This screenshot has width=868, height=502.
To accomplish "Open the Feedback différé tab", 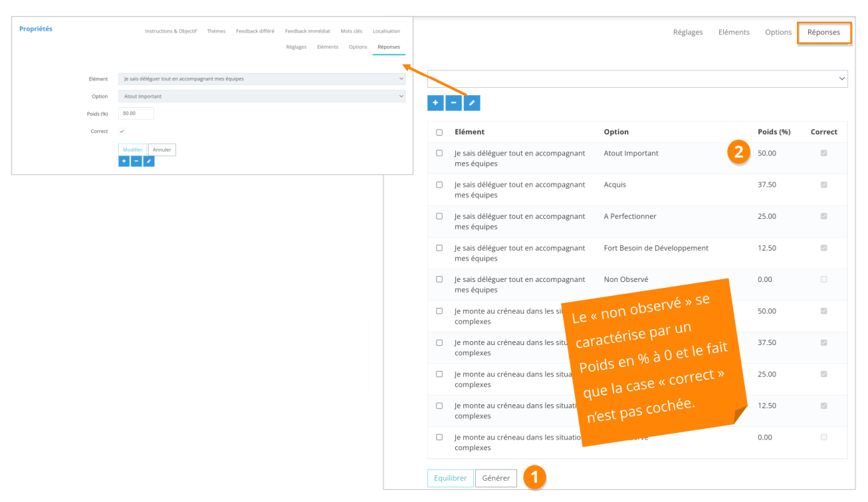I will point(255,31).
